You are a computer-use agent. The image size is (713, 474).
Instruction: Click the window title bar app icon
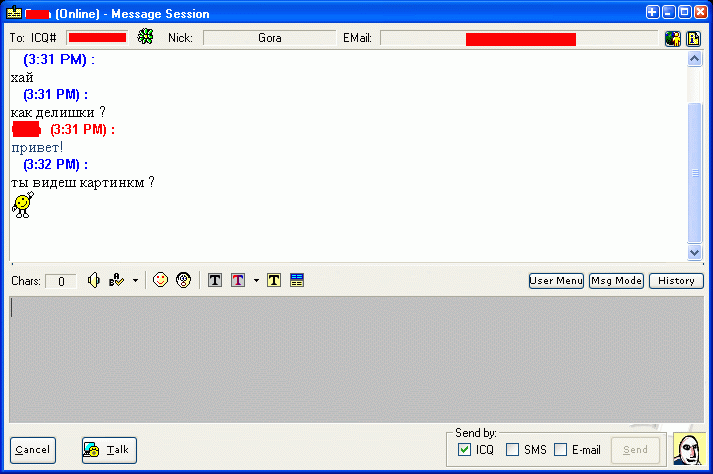point(14,13)
